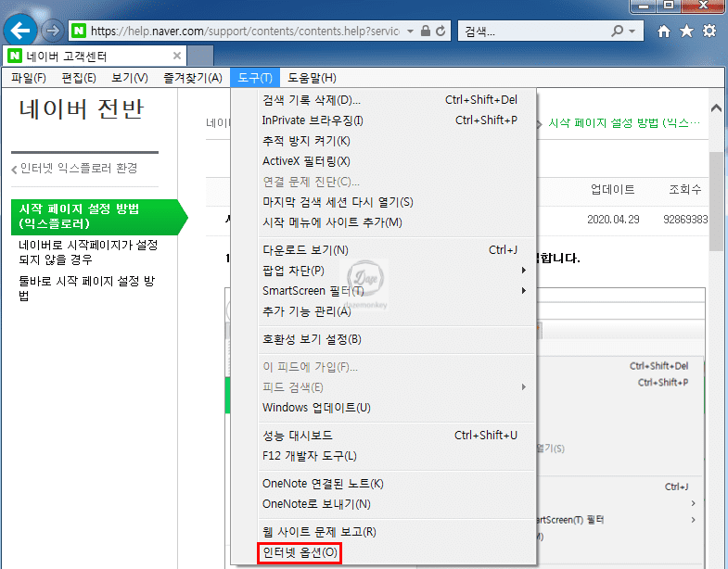Select Windows 업데이트(U) menu item
The image size is (728, 569).
pos(384,407)
